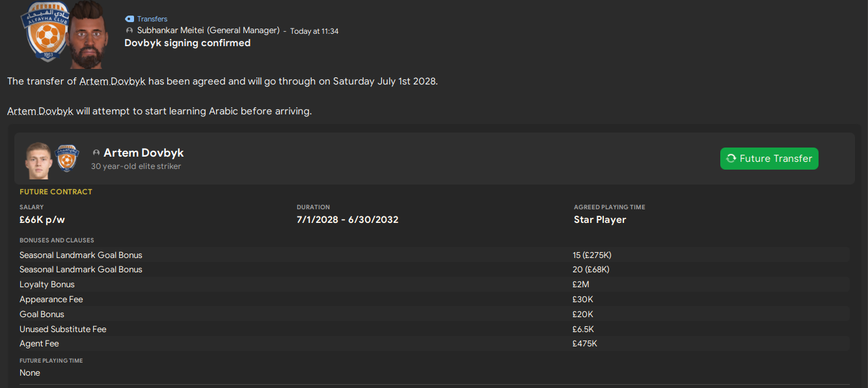Click the arrows icon on Future Transfer button

click(731, 159)
